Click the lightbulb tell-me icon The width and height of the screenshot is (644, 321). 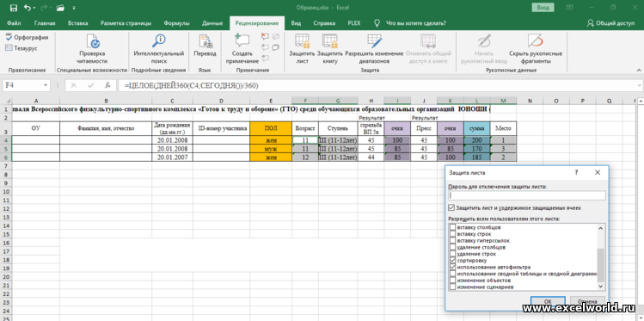point(377,23)
